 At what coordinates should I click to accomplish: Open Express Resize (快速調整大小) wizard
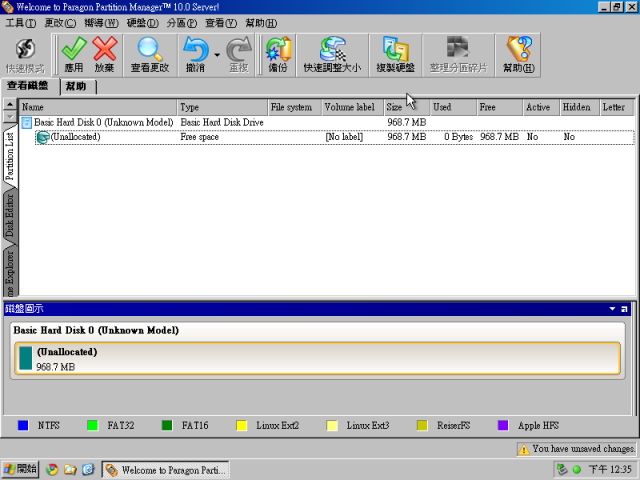[332, 56]
